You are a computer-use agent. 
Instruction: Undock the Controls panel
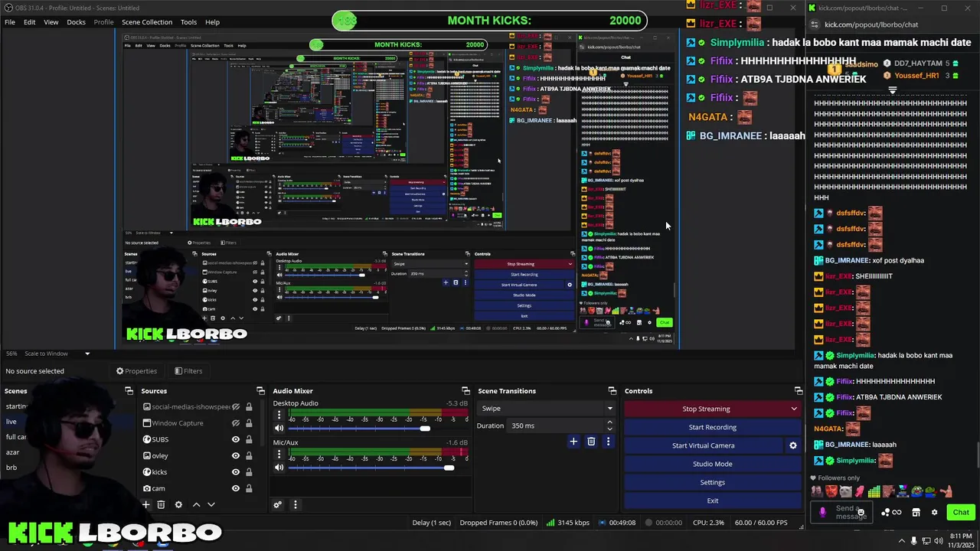(x=799, y=391)
